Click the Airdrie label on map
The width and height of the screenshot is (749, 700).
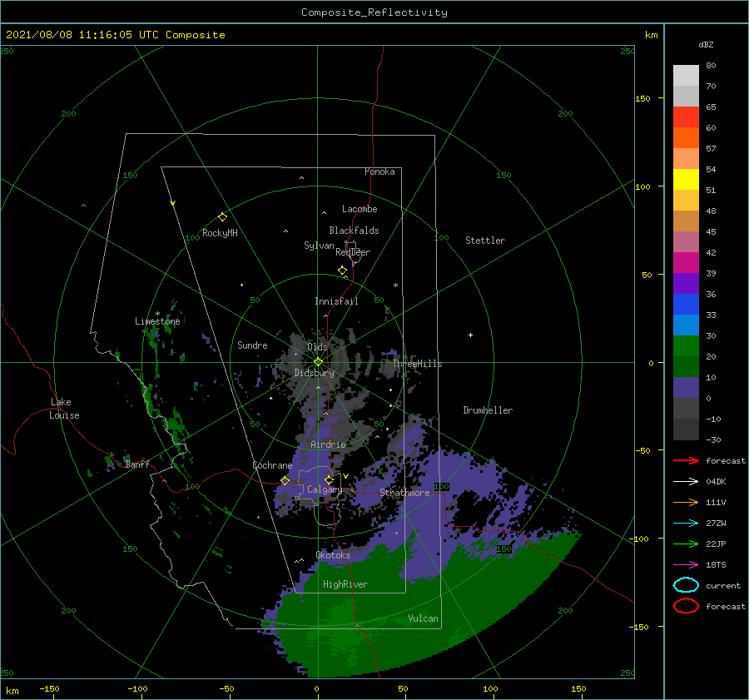328,444
